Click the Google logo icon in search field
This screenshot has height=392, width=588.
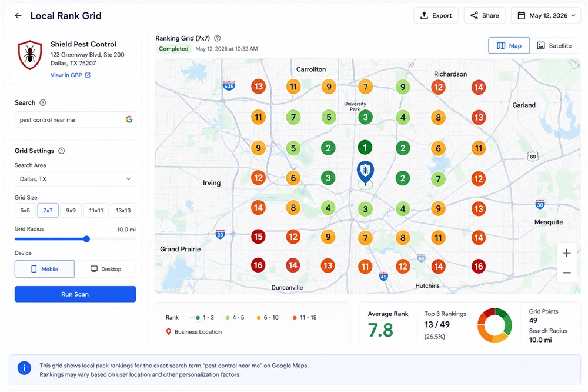[x=129, y=119]
